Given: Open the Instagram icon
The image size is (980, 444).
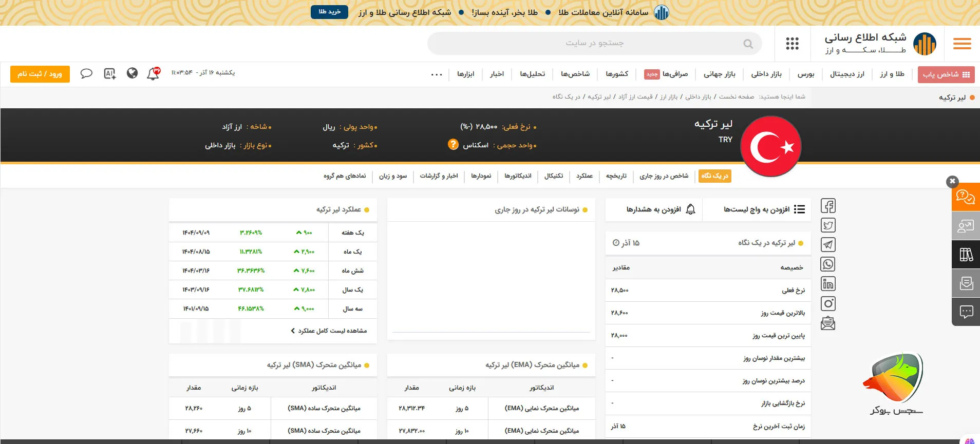Looking at the screenshot, I should pyautogui.click(x=828, y=303).
